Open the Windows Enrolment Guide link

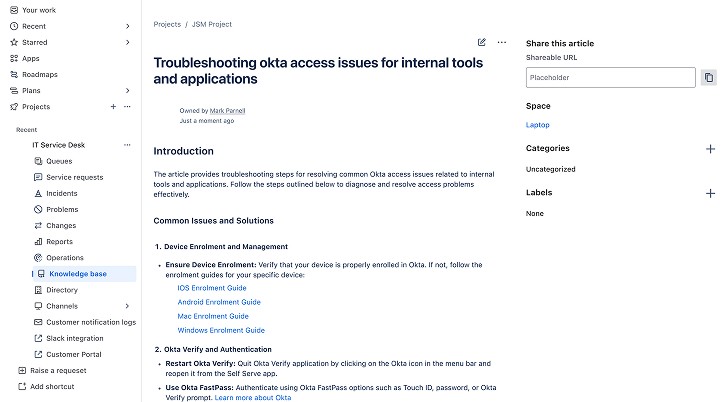(x=221, y=330)
